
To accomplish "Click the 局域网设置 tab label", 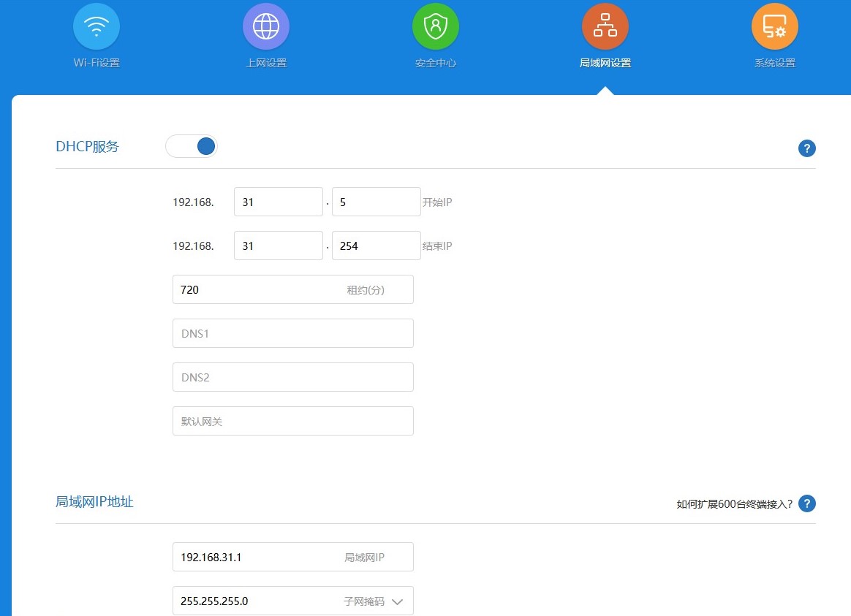I will 605,63.
